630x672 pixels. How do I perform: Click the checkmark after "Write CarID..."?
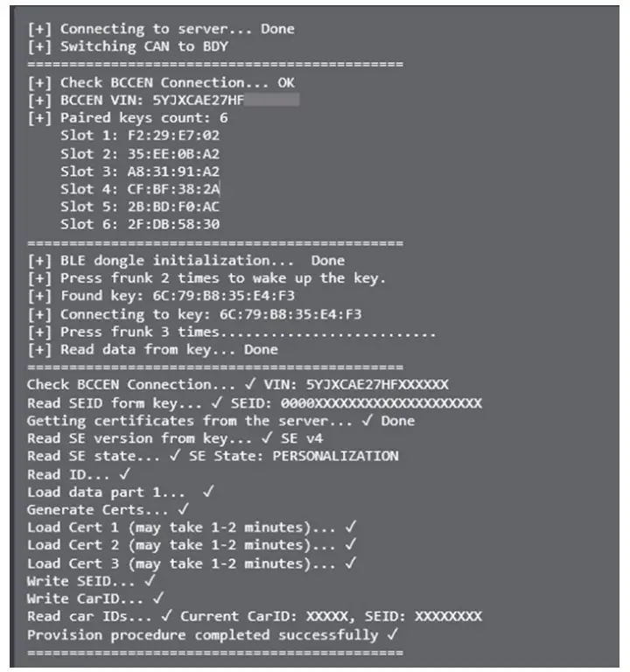[157, 598]
